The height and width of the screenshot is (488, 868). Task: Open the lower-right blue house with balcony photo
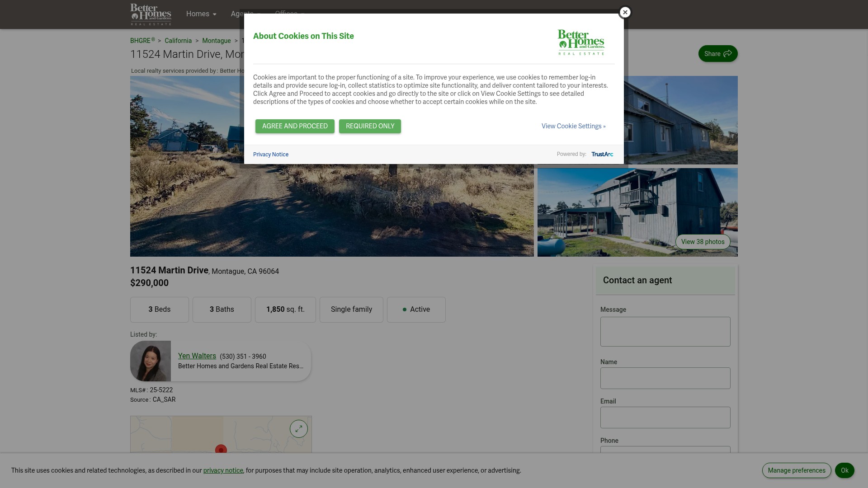(x=637, y=212)
